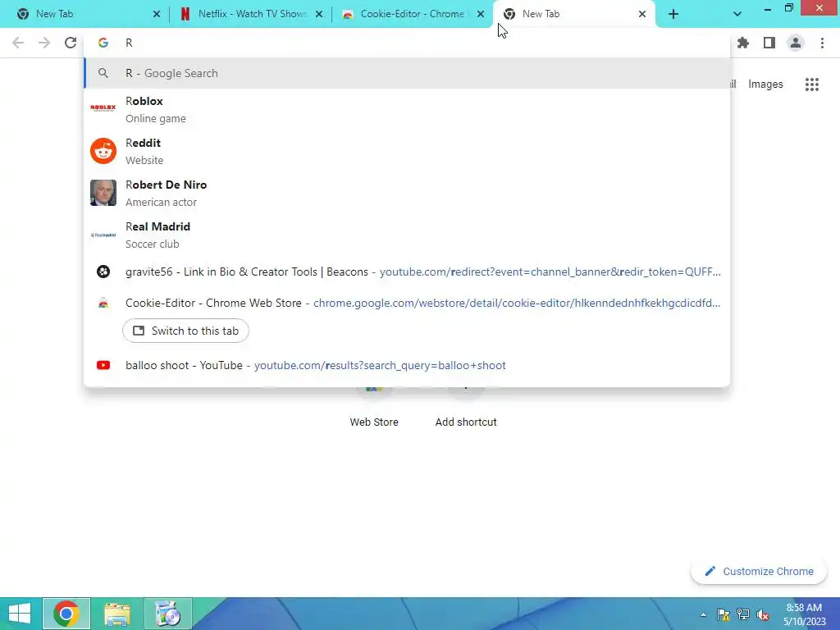Open the Google apps grid

812,84
